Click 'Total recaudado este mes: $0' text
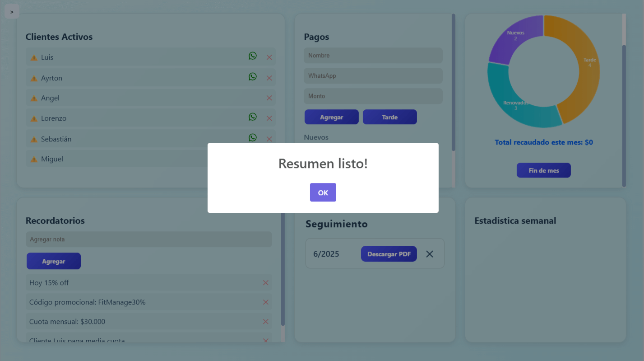 tap(544, 142)
